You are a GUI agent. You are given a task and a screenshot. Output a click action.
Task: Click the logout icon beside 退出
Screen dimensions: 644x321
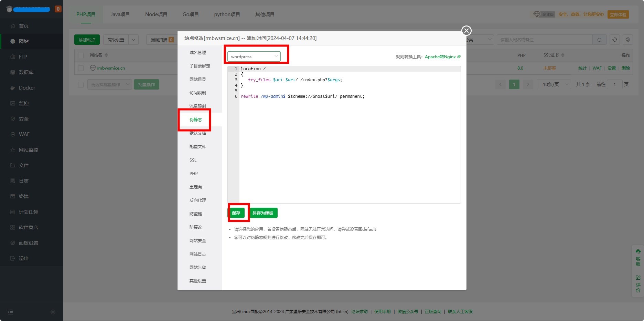pyautogui.click(x=13, y=258)
